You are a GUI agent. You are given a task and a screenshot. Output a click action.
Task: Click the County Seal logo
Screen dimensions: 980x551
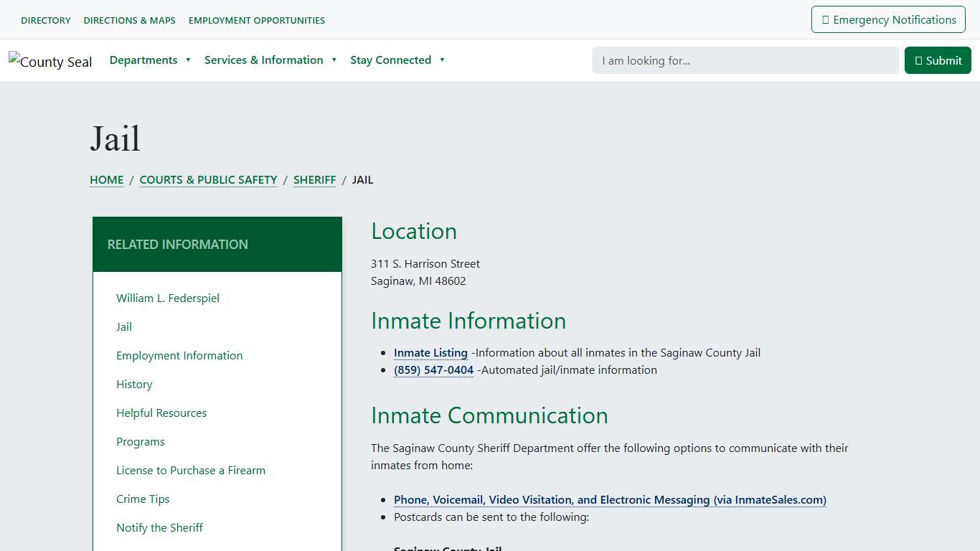click(x=50, y=61)
